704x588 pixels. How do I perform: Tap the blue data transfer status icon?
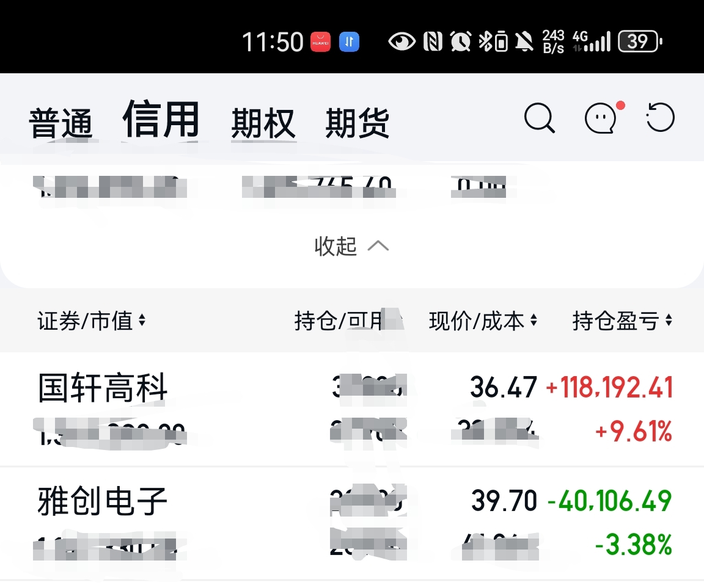coord(349,42)
